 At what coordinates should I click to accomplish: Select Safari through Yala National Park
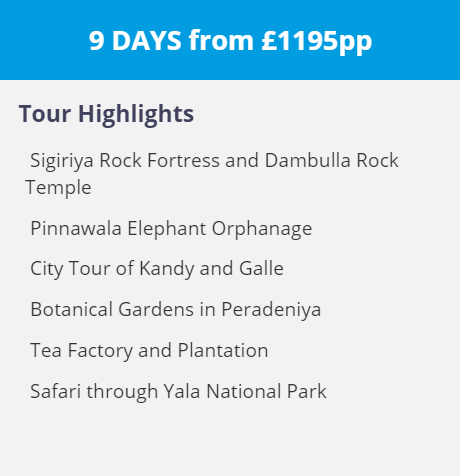coord(178,391)
